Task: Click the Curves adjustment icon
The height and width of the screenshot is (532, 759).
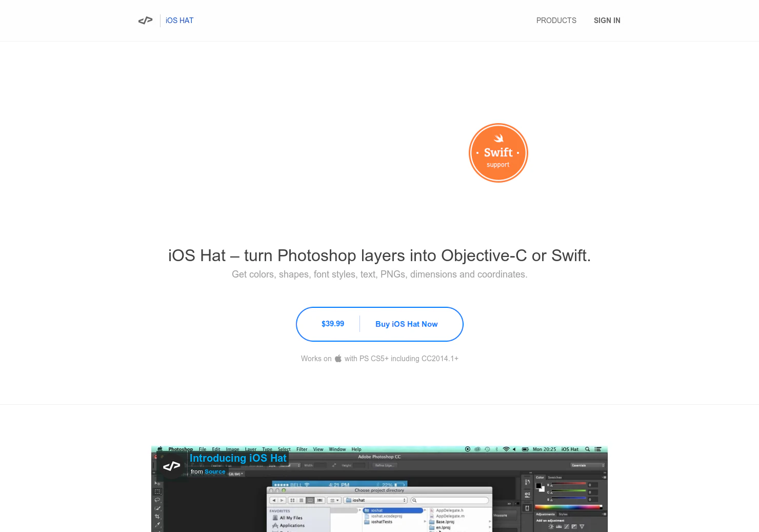Action: (x=567, y=526)
